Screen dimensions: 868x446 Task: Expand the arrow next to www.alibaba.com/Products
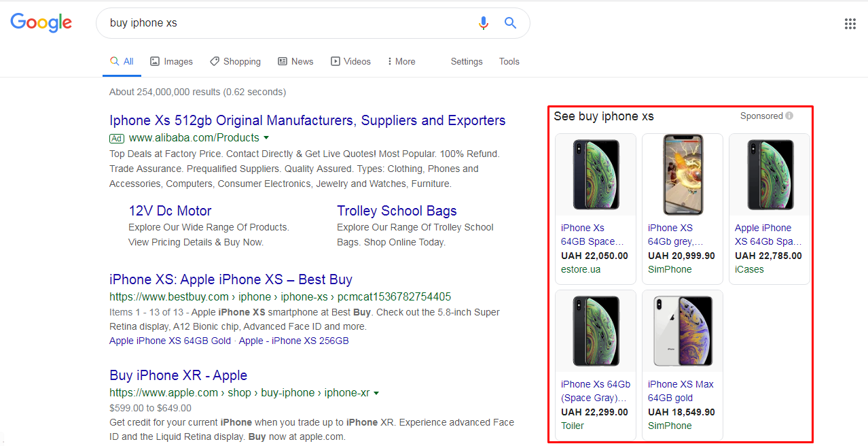266,138
